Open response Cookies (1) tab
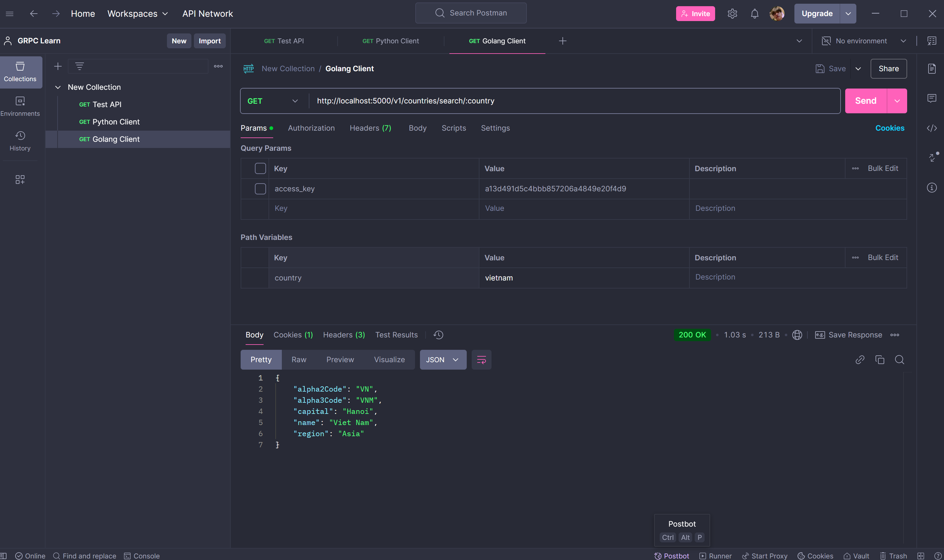This screenshot has height=560, width=944. coord(293,335)
